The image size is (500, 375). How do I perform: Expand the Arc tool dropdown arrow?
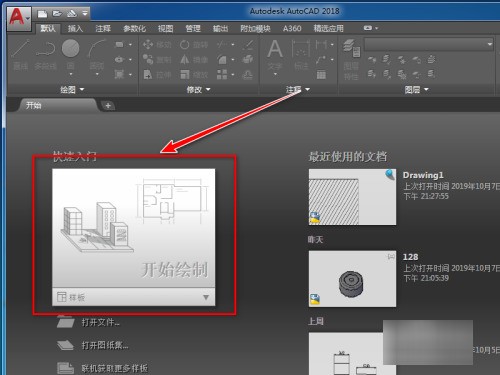pyautogui.click(x=97, y=74)
